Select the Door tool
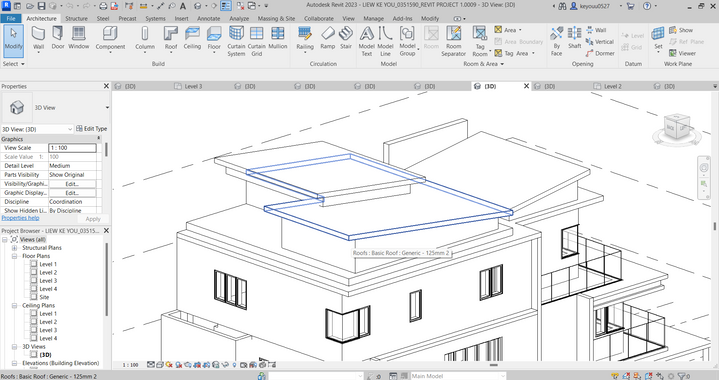This screenshot has height=380, width=719. point(58,38)
